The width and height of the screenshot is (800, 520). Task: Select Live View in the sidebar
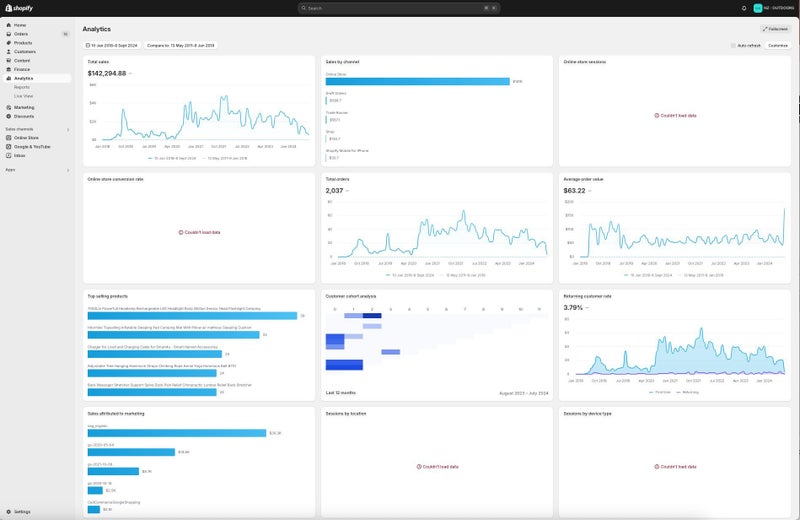[x=24, y=96]
